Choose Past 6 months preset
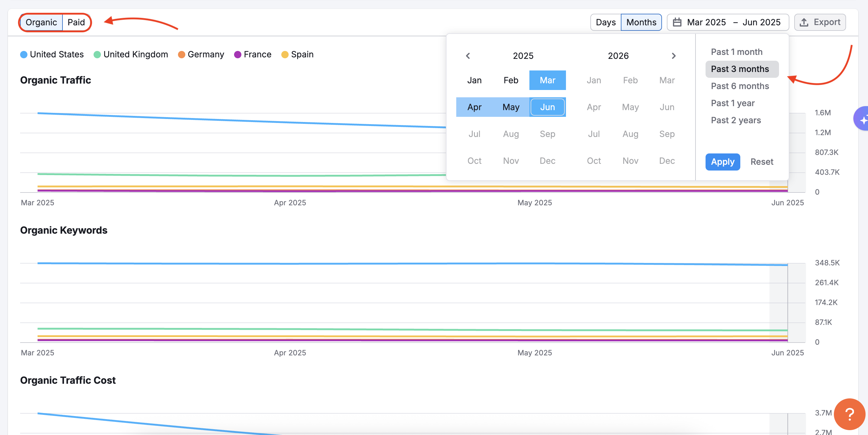 click(x=740, y=86)
